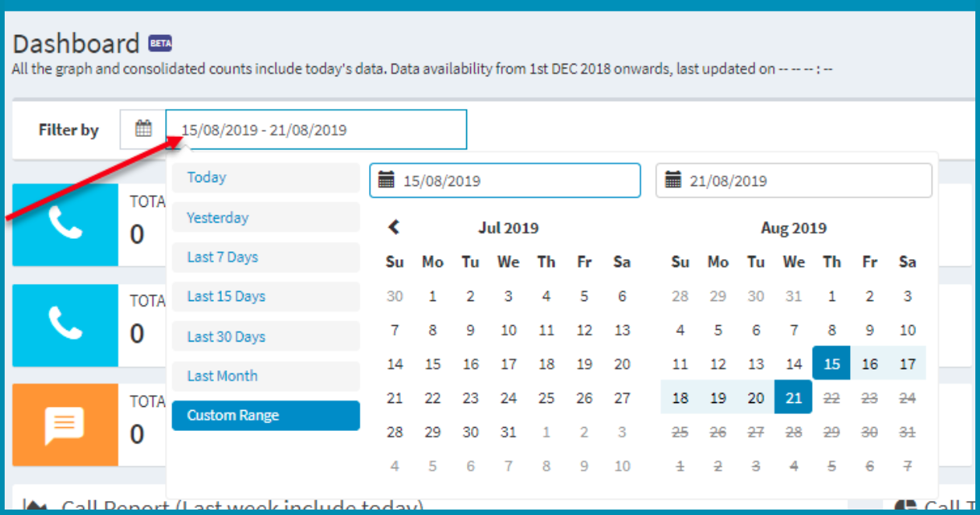
Task: Click the Aug 2019 month heading
Action: pos(793,228)
